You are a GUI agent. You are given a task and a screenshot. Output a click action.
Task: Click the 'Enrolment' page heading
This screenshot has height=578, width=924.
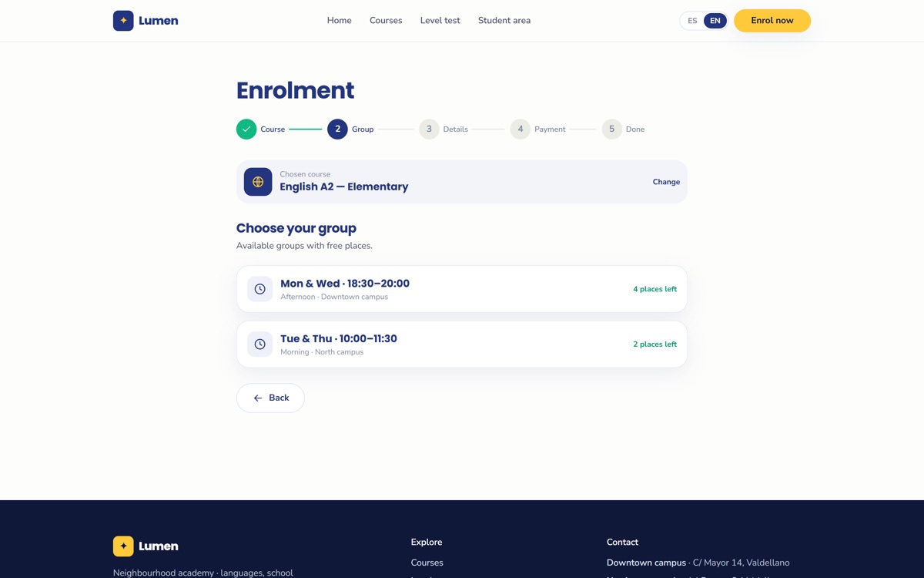pos(295,90)
